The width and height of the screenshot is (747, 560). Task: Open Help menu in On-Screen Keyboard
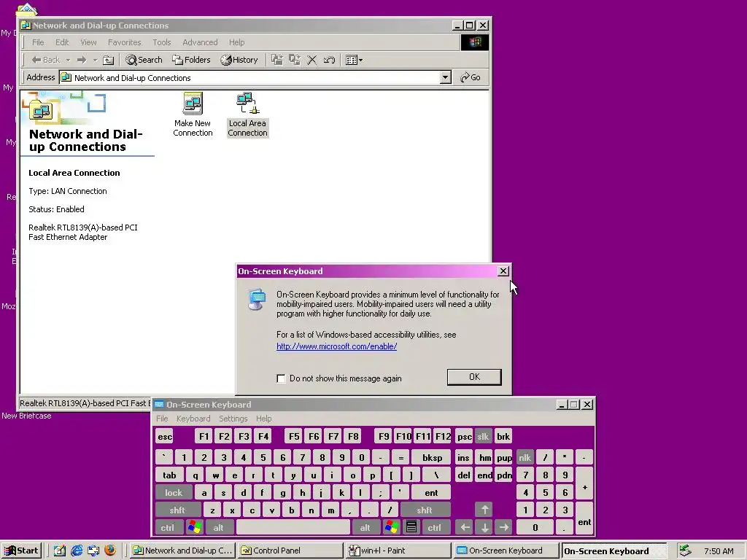point(263,419)
